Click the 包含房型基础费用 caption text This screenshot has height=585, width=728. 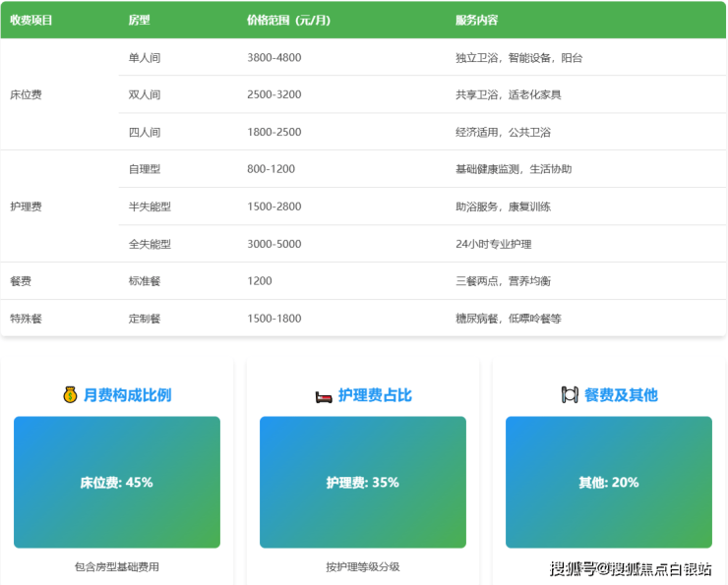pos(117,567)
